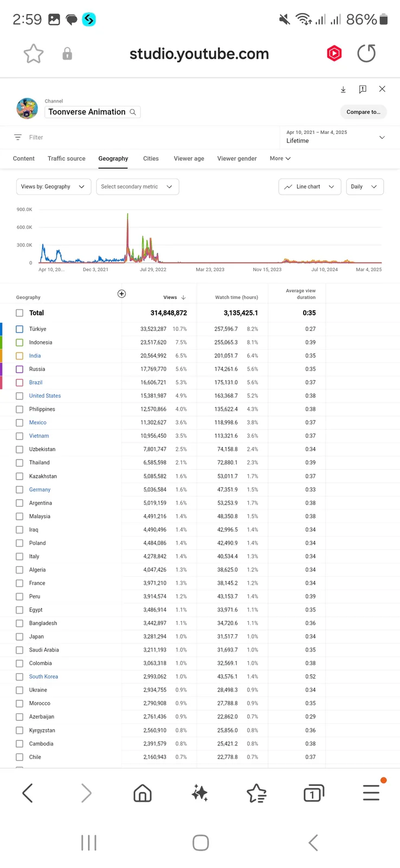This screenshot has width=400, height=868.
Task: Check the Philippines checkbox
Action: tap(20, 409)
